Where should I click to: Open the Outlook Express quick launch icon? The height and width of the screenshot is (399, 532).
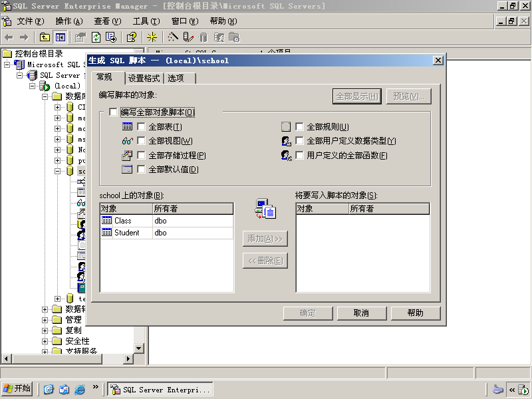pyautogui.click(x=64, y=390)
